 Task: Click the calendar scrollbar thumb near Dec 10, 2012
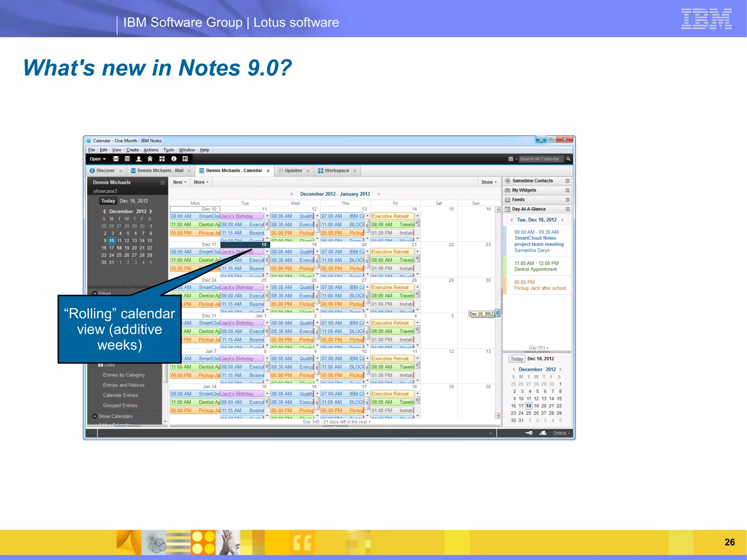coord(498,313)
